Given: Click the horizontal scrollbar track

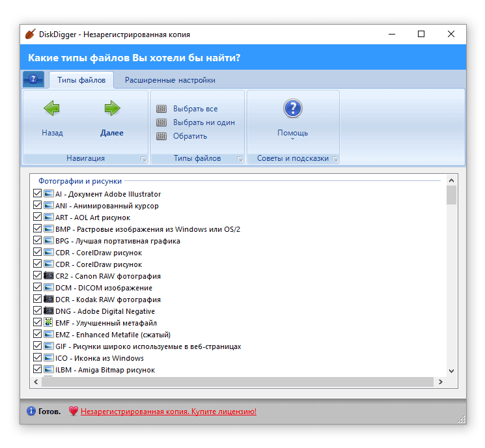Looking at the screenshot, I should pyautogui.click(x=238, y=382).
